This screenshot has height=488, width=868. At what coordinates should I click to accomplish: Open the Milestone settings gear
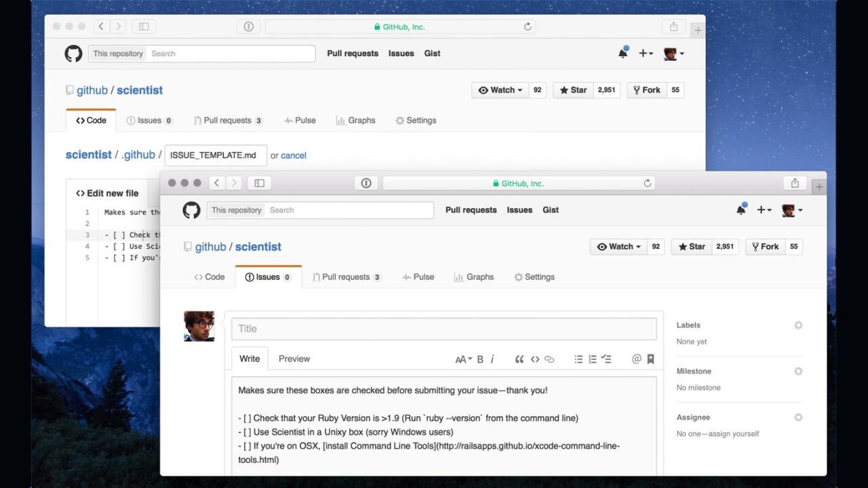pyautogui.click(x=798, y=371)
